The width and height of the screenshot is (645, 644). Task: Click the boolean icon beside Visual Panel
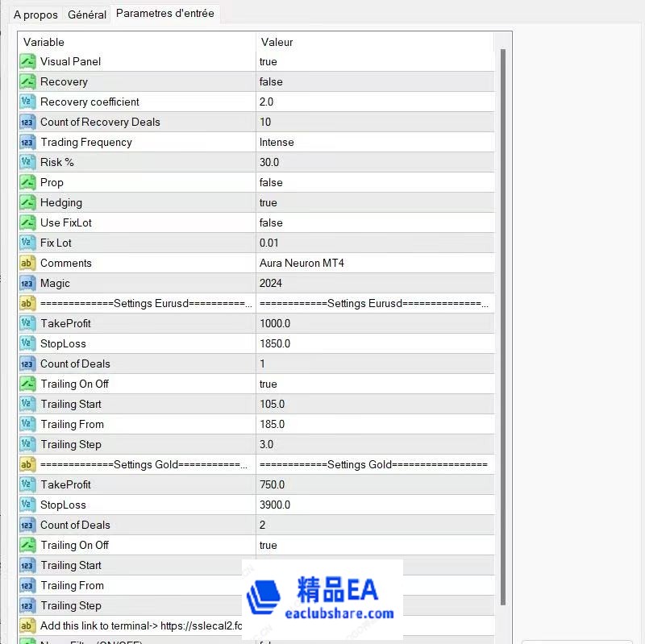point(27,62)
